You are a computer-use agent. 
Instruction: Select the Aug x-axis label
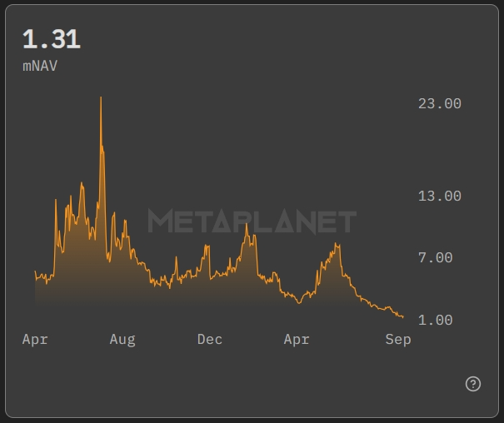[122, 340]
